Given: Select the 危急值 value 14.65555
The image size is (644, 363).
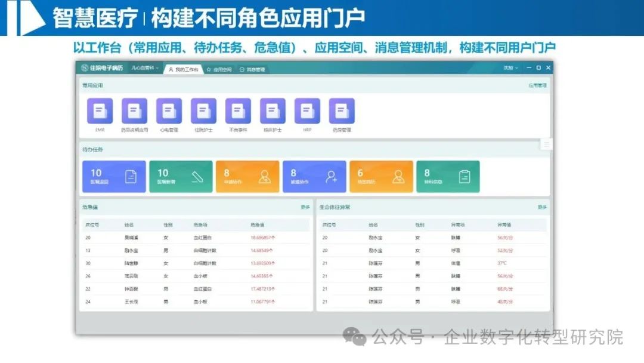Looking at the screenshot, I should [262, 276].
